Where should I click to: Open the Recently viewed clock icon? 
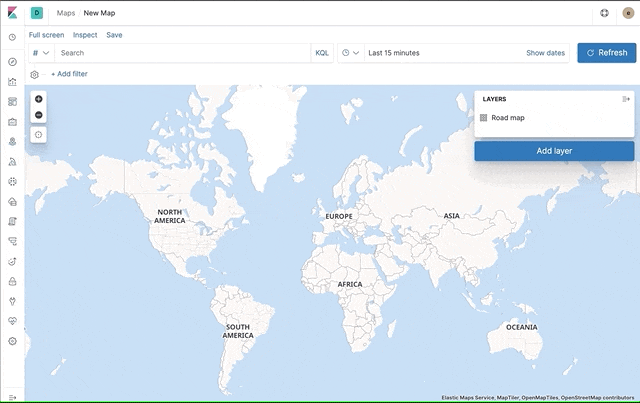(13, 37)
